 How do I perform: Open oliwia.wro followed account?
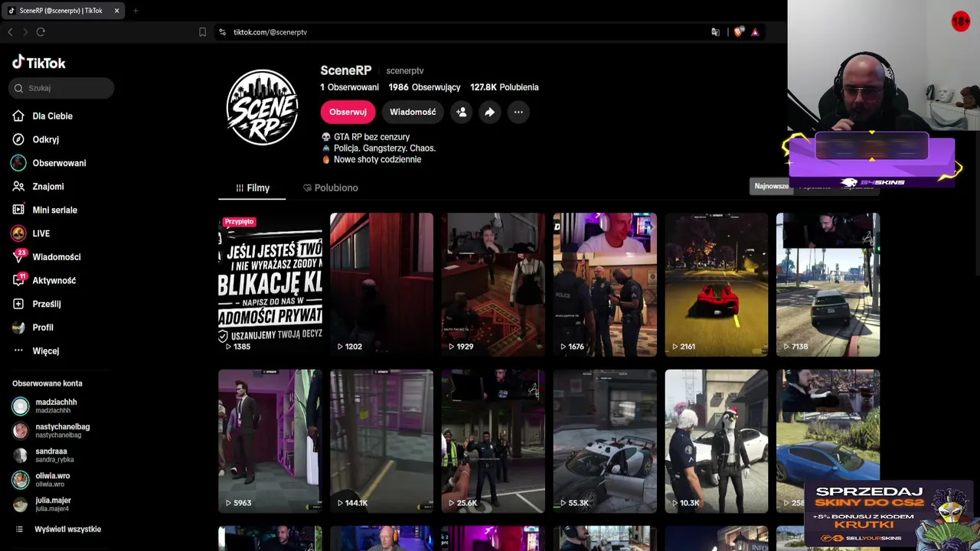(42, 479)
